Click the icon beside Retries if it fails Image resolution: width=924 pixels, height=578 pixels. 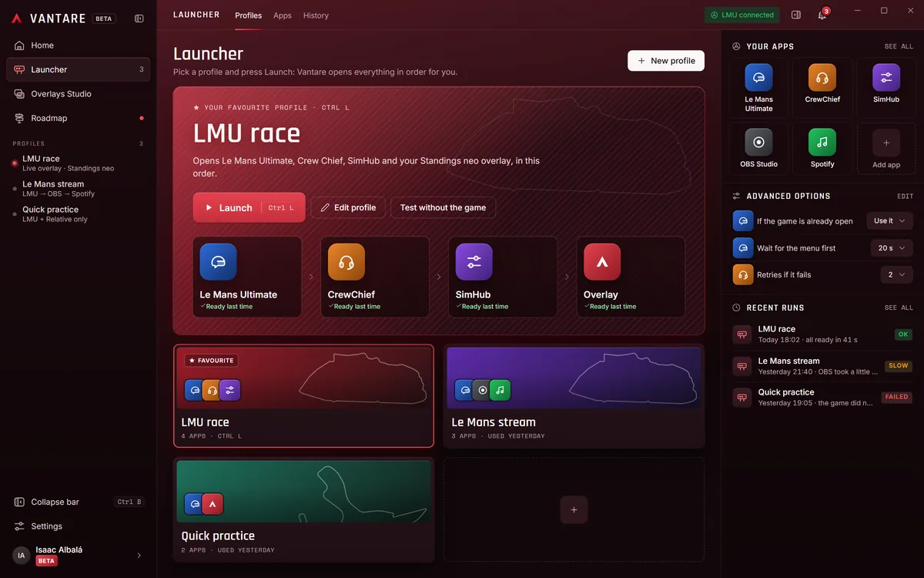click(x=743, y=274)
